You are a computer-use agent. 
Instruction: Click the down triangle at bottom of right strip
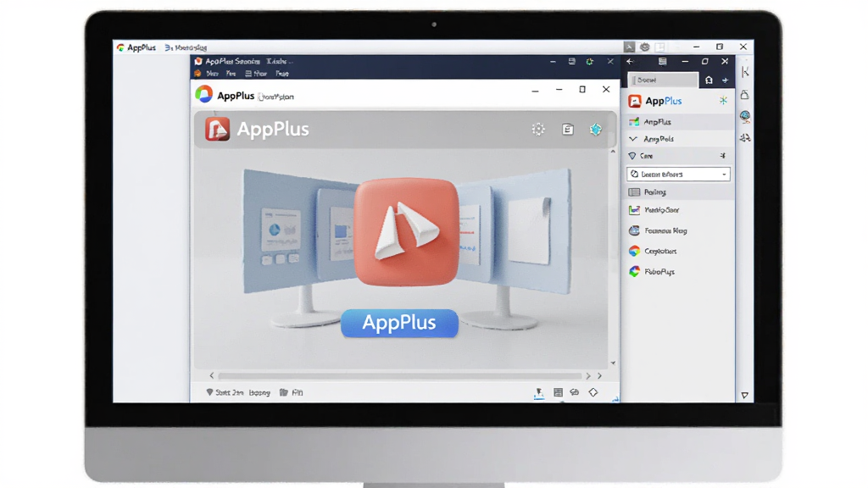tap(744, 395)
